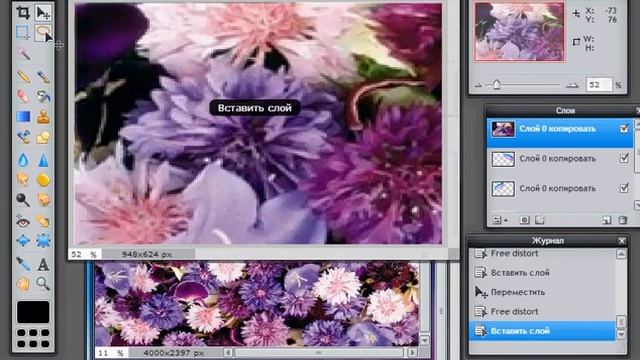Select the Zoom magnifier tool
Image resolution: width=640 pixels, height=360 pixels.
pyautogui.click(x=43, y=283)
